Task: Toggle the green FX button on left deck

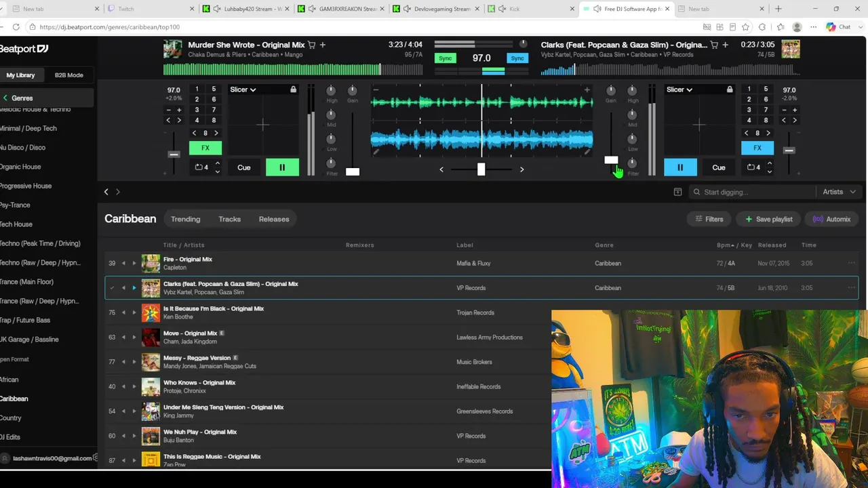Action: point(205,148)
